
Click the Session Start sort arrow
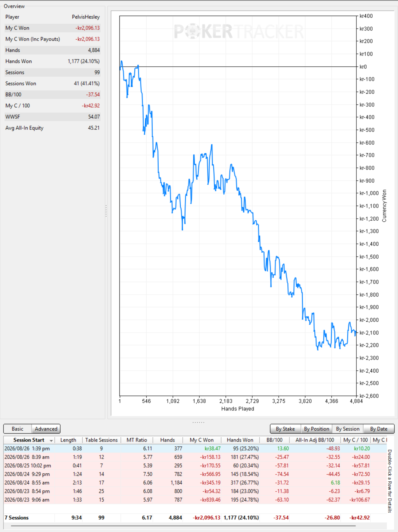coord(51,441)
